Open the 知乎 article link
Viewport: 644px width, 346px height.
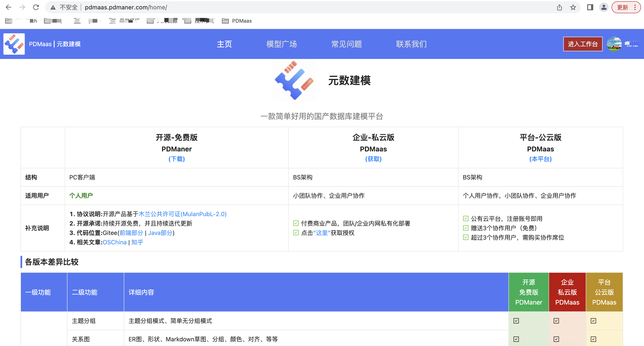point(137,242)
